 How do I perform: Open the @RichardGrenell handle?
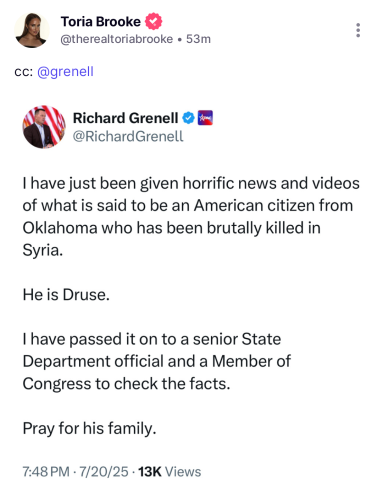click(x=128, y=136)
